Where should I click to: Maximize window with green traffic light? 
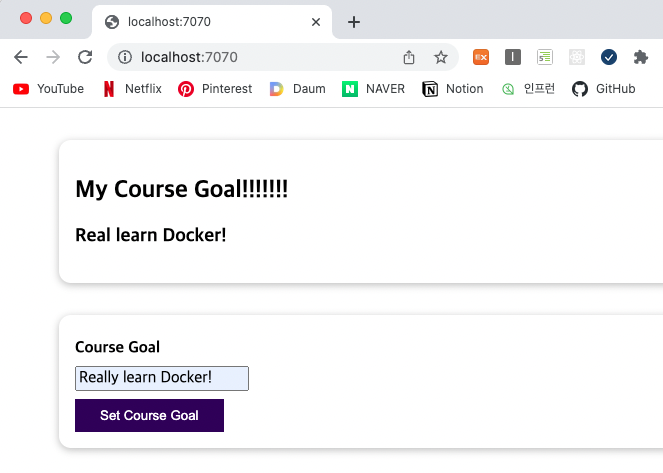[66, 18]
